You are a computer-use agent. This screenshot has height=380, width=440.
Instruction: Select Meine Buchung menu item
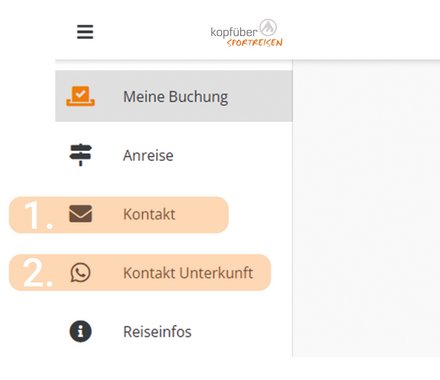(x=176, y=97)
